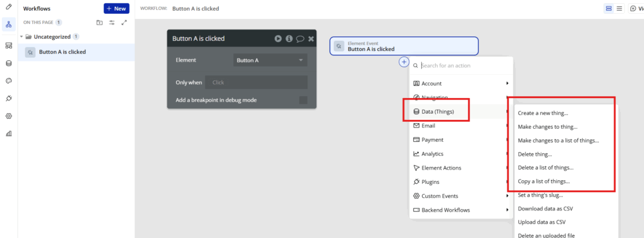Viewport: 644px width, 238px height.
Task: Click the plus icon to add an action
Action: [404, 62]
